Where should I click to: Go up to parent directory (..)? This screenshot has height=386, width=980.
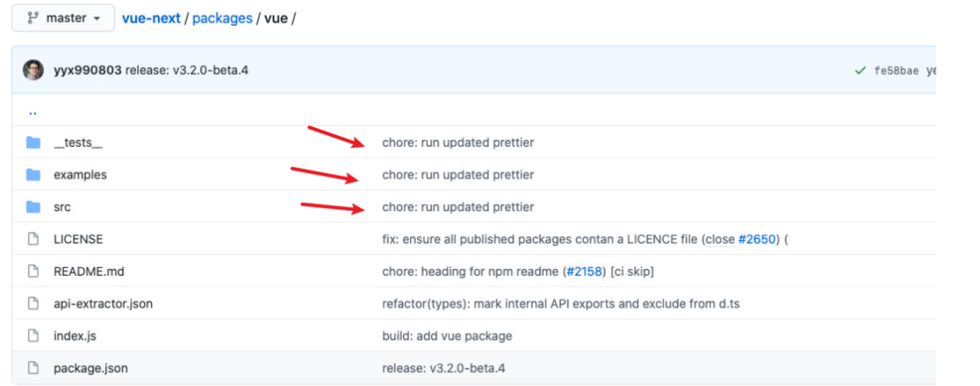33,111
